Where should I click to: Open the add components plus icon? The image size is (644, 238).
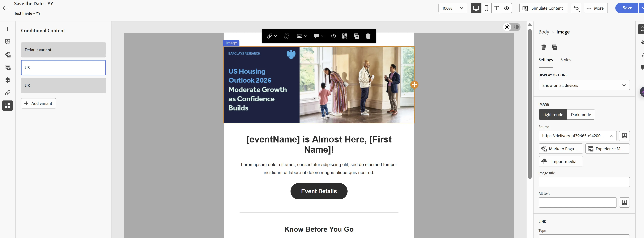click(x=7, y=29)
